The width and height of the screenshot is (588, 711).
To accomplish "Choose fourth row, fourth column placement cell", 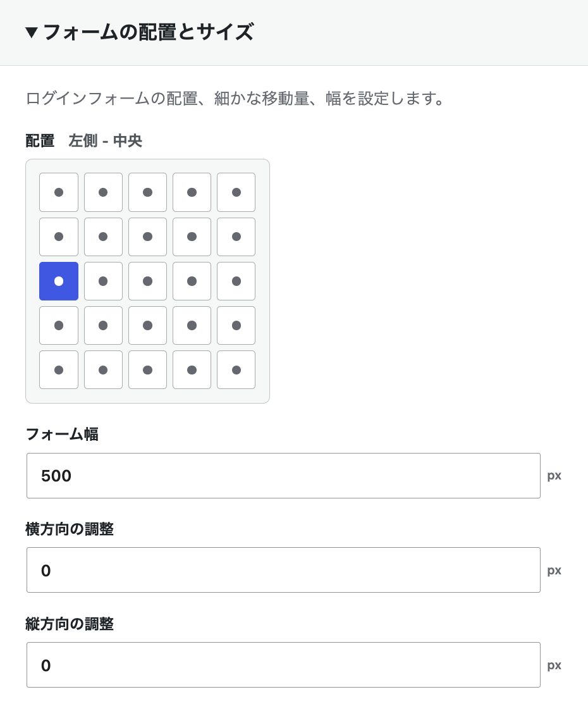I will (192, 326).
